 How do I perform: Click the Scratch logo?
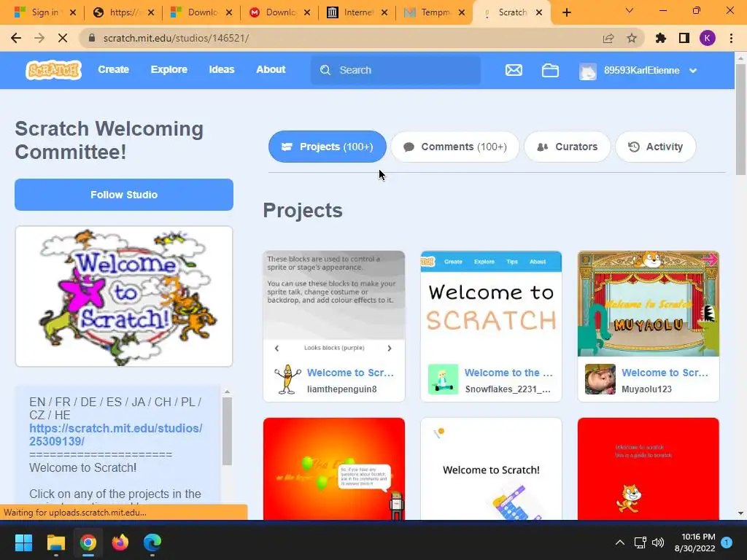coord(53,70)
